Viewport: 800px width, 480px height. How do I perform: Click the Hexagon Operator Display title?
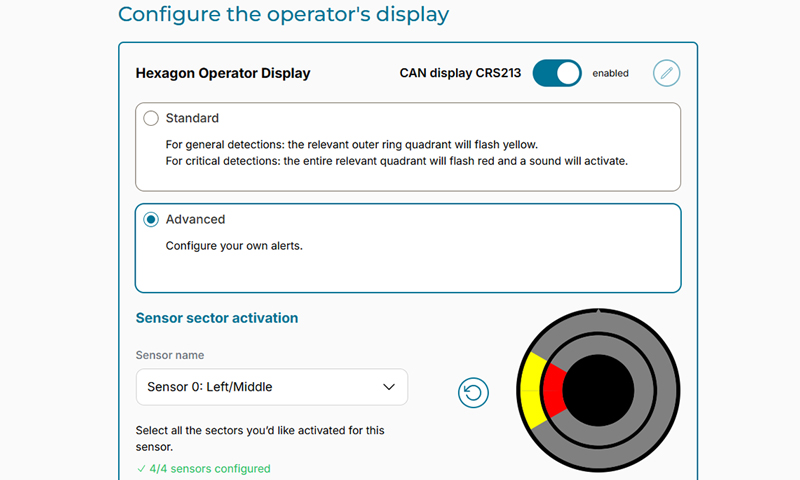(223, 73)
